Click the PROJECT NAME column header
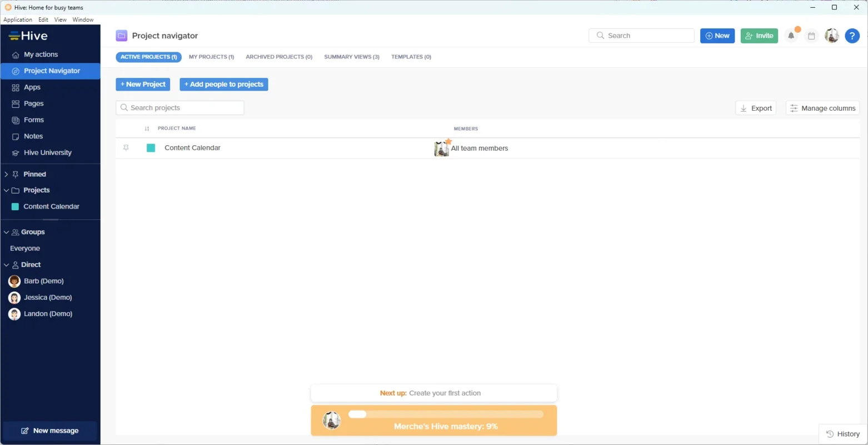Viewport: 868px width, 445px height. [177, 128]
